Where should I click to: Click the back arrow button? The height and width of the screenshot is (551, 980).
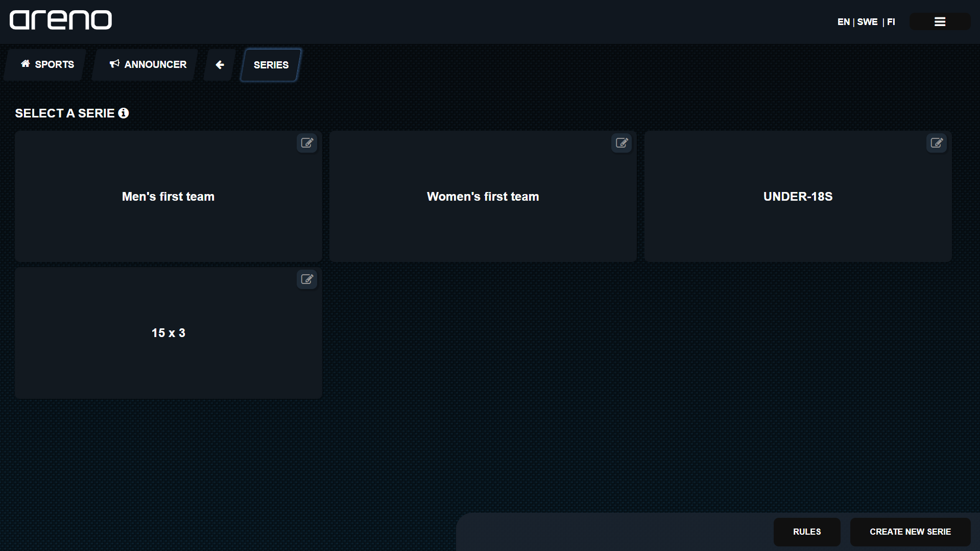[220, 65]
